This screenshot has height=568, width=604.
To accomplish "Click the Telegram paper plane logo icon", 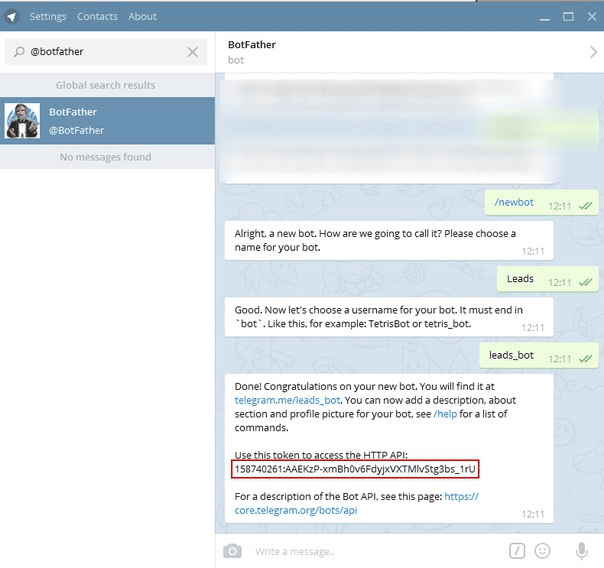I will pos(12,16).
